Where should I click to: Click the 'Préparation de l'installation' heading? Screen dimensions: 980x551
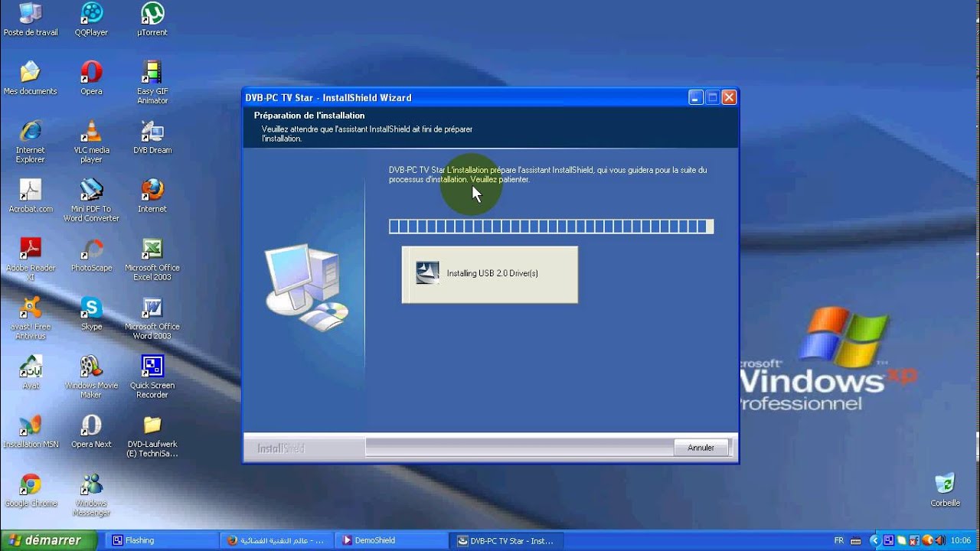coord(309,116)
